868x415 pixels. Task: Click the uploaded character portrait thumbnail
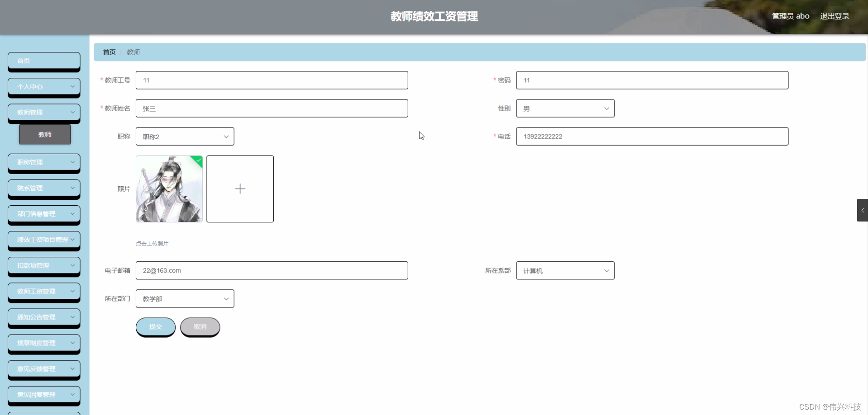169,189
